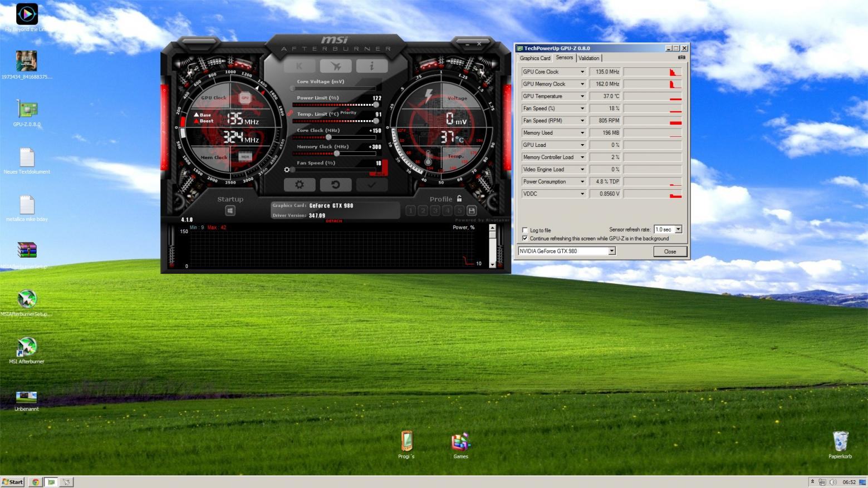The height and width of the screenshot is (488, 868).
Task: Select profile slot 5 in Afterburner
Action: 459,210
